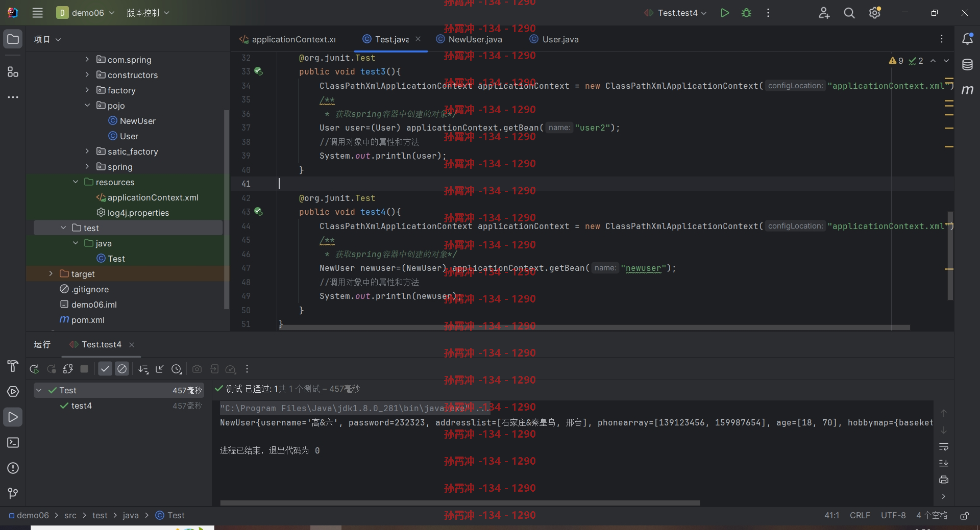Close the Test.java editor tab
The height and width of the screenshot is (530, 980).
[x=418, y=39]
